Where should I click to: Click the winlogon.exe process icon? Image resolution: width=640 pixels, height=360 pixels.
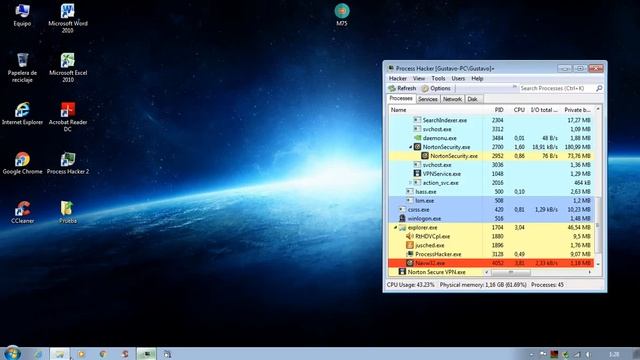pos(402,218)
